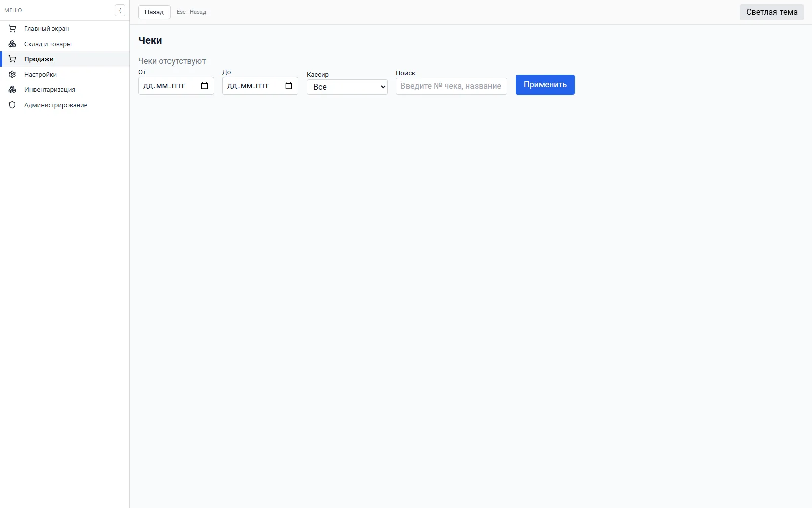The width and height of the screenshot is (812, 508).
Task: Click the gear icon beside Настройки
Action: point(12,74)
